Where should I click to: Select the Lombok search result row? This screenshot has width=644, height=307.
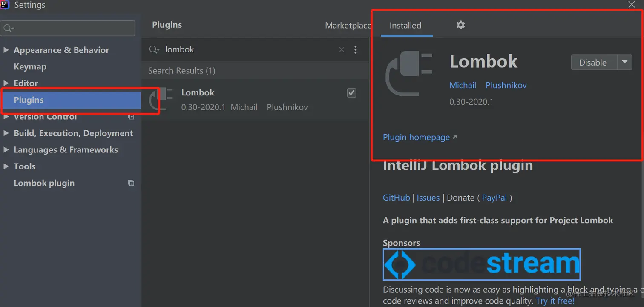[255, 100]
